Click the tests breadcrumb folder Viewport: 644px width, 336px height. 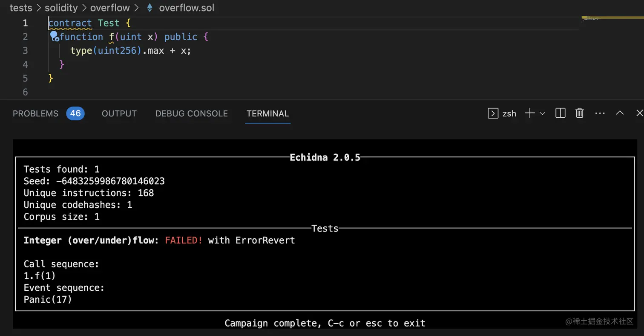pyautogui.click(x=20, y=8)
